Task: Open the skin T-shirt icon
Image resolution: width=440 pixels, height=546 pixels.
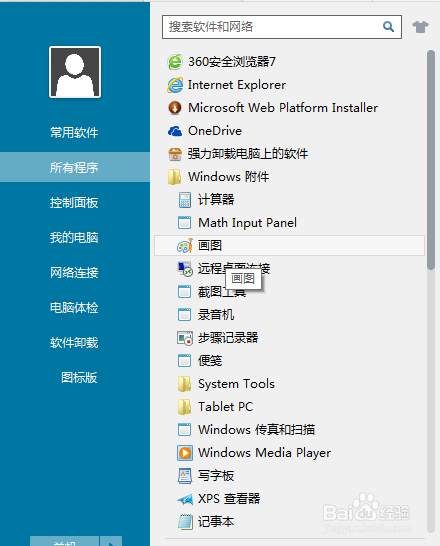Action: point(420,26)
